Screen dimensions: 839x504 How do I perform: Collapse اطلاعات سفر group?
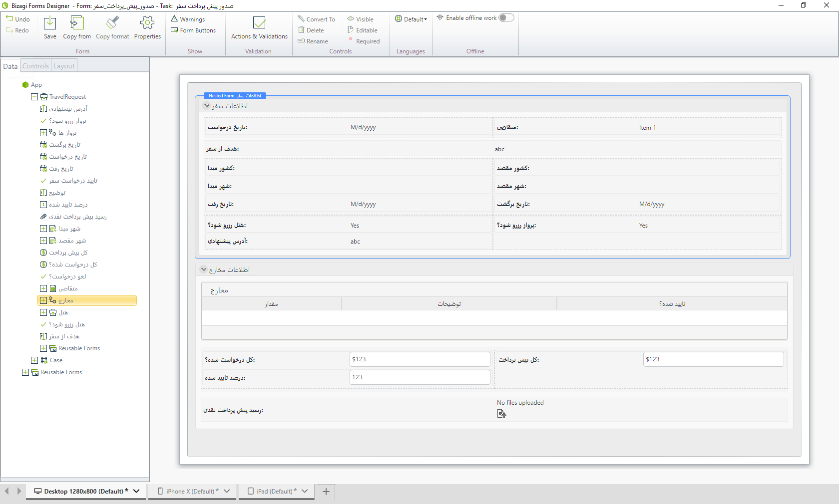point(207,106)
